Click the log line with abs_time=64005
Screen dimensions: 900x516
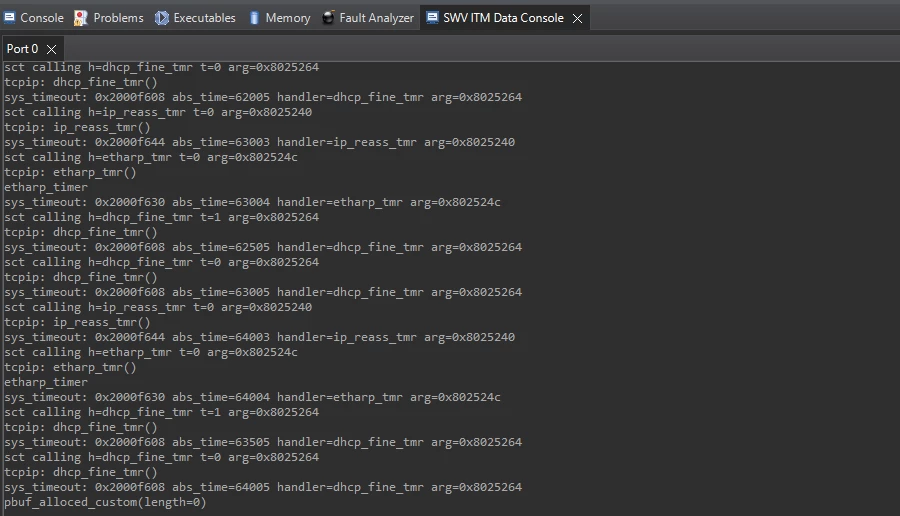(263, 487)
